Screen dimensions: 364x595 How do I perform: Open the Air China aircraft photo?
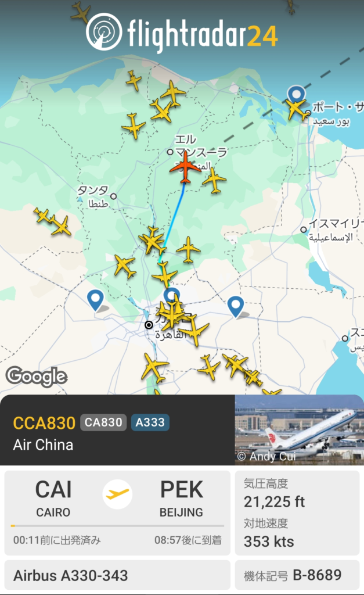(299, 430)
